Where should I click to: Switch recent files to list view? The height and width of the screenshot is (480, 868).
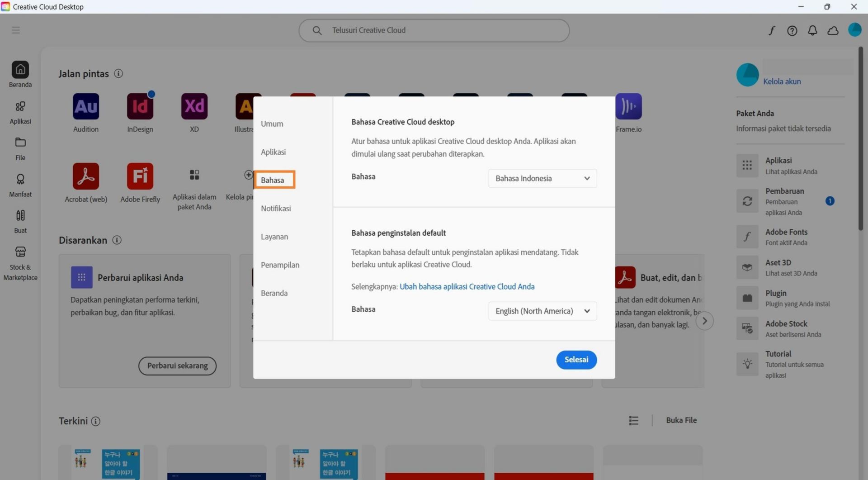pos(633,421)
